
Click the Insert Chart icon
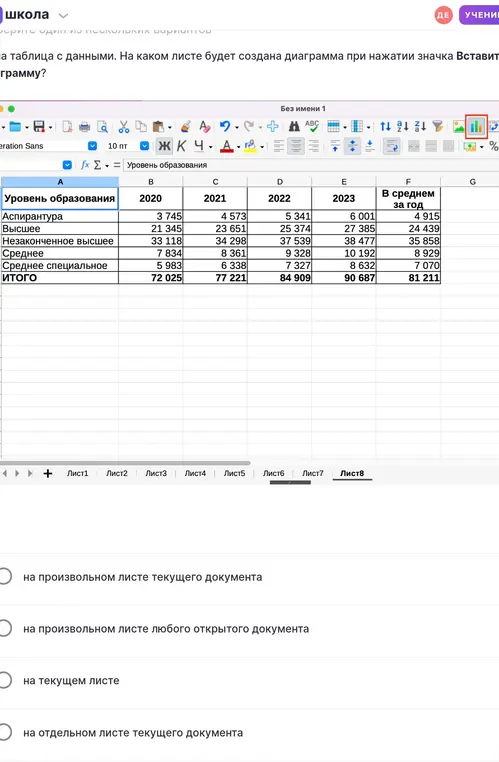[476, 127]
